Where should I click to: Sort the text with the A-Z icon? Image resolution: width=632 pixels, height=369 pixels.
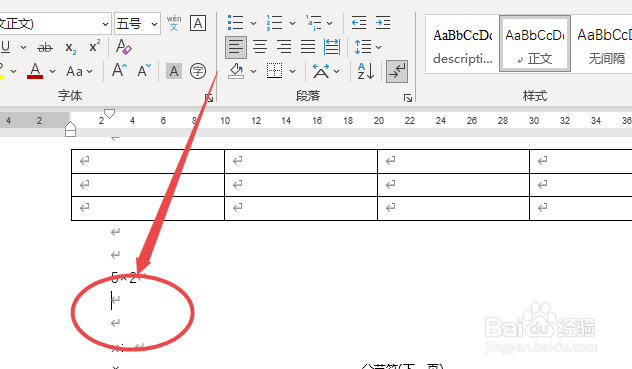(x=366, y=71)
